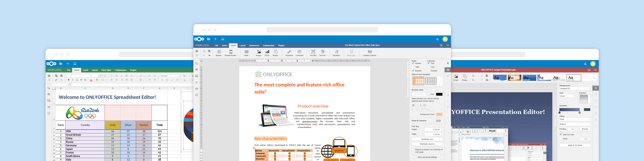Insert a Hyperlink
This screenshot has height=161, width=644.
(289, 53)
